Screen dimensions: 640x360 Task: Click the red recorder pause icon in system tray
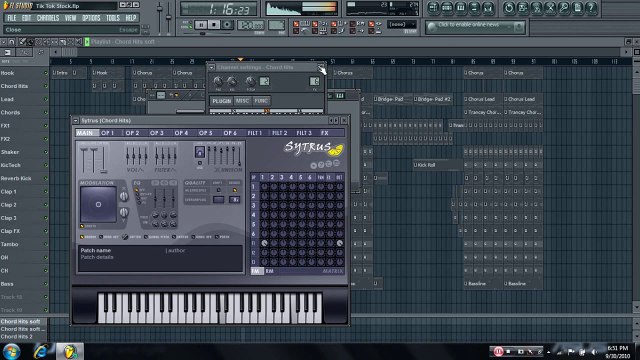pyautogui.click(x=498, y=351)
